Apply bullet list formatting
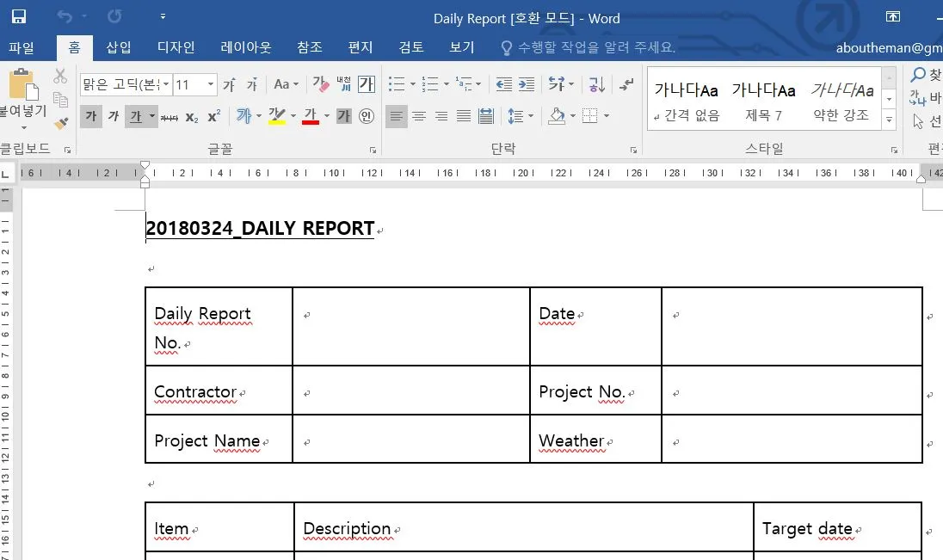943x560 pixels. point(397,84)
